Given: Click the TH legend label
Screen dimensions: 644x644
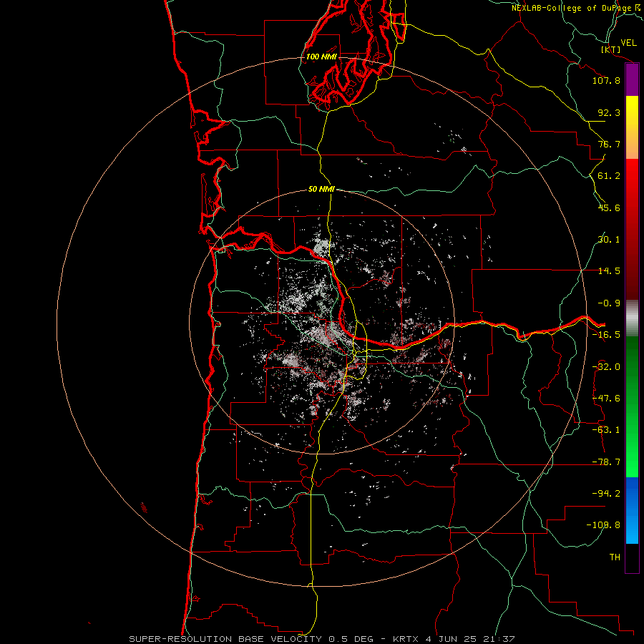Looking at the screenshot, I should tap(615, 557).
